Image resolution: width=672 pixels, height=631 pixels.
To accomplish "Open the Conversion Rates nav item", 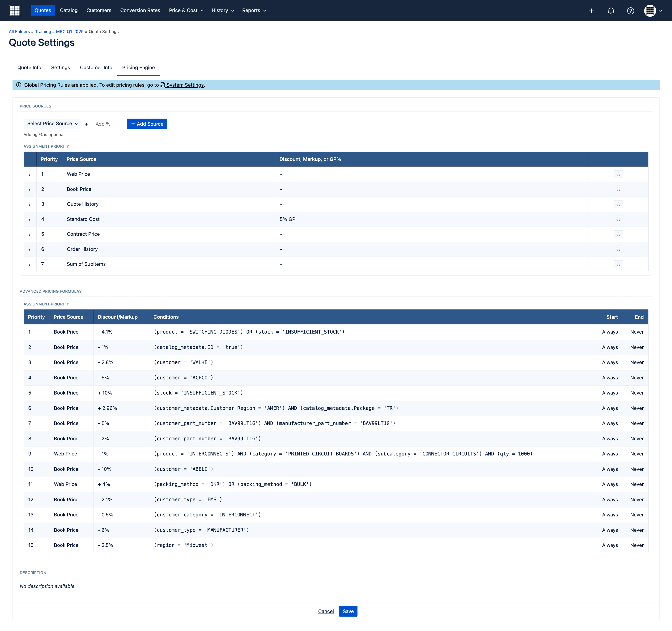I will [x=140, y=10].
